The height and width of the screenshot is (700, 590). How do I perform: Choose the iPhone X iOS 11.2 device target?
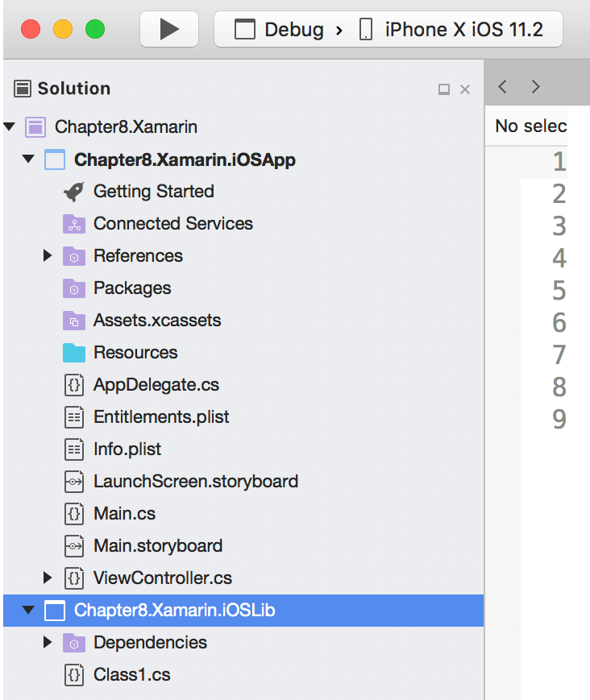pyautogui.click(x=451, y=30)
